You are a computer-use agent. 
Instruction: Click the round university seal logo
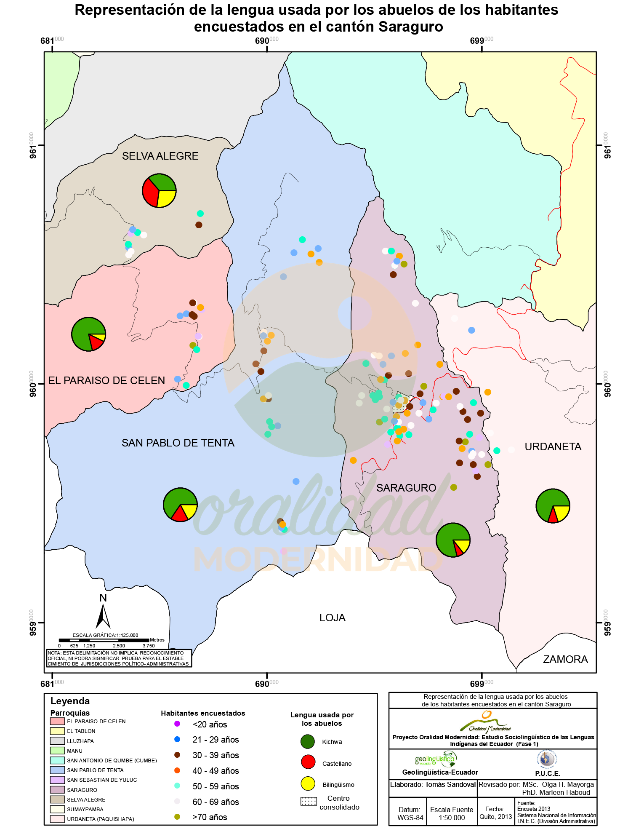pos(547,759)
